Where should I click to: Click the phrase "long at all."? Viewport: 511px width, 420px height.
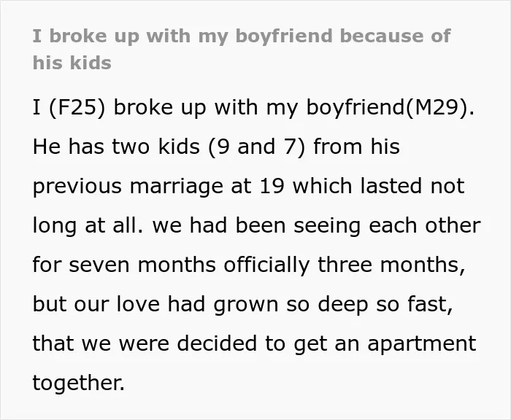point(88,225)
